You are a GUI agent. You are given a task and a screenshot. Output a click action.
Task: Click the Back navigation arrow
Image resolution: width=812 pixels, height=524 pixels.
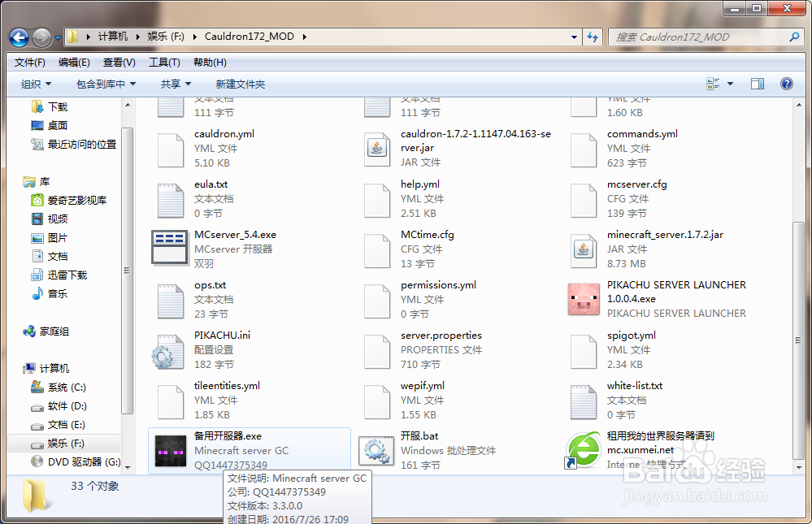pyautogui.click(x=20, y=37)
